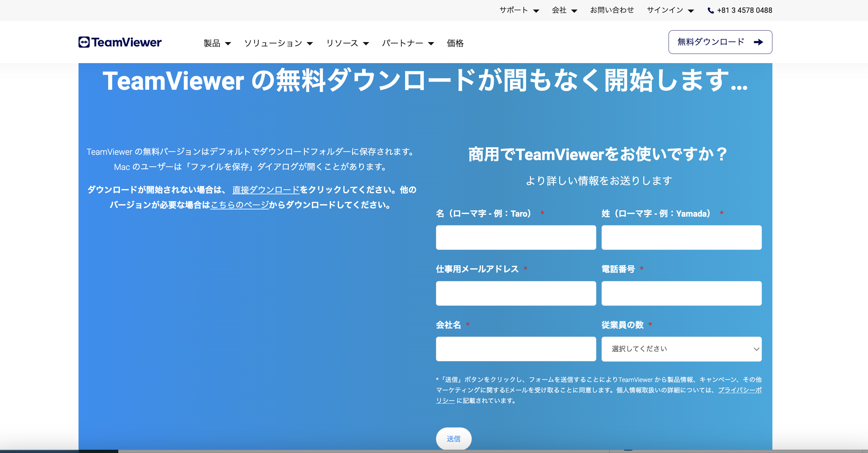Click the 無料ダウンロード button
Image resolution: width=868 pixels, height=453 pixels.
point(720,42)
